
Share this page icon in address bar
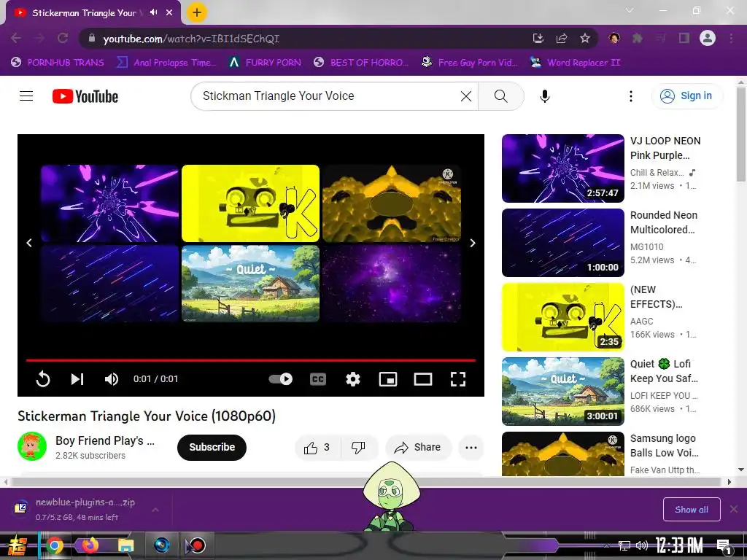tap(562, 38)
